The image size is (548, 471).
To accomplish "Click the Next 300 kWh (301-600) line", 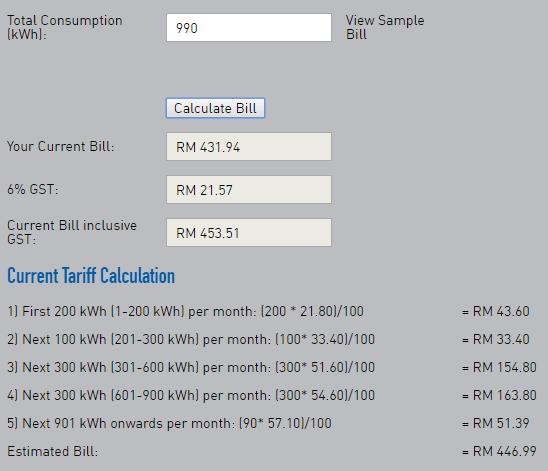I will tap(191, 367).
